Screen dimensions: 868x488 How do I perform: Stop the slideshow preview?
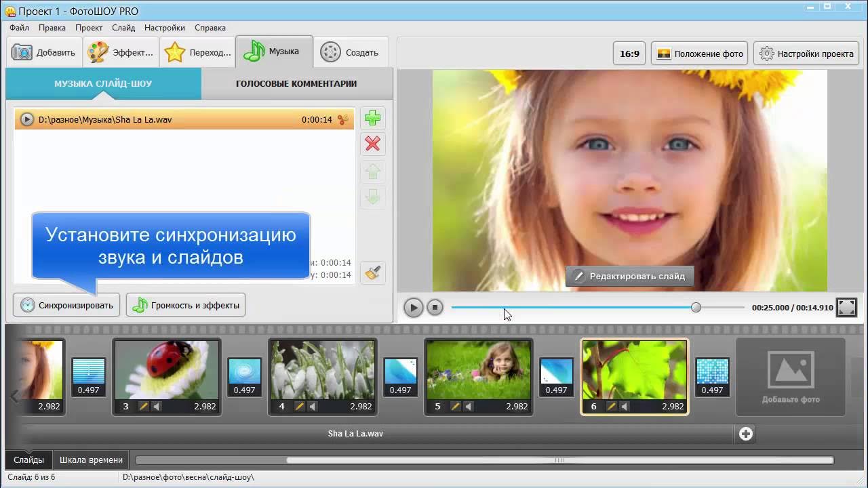[x=435, y=308]
